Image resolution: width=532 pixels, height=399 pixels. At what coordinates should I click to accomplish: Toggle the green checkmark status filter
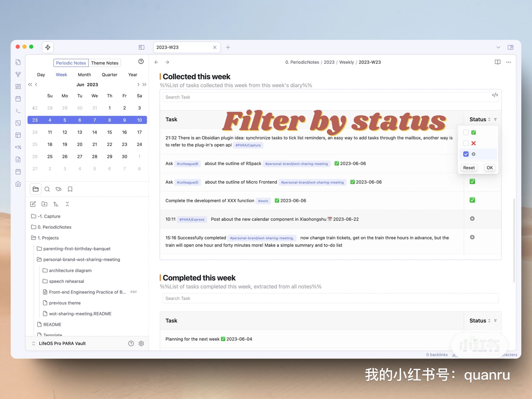[x=466, y=132]
